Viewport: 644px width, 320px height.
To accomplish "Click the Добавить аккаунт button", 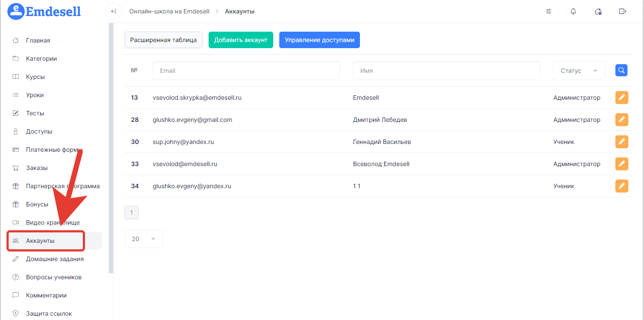I will coord(241,40).
